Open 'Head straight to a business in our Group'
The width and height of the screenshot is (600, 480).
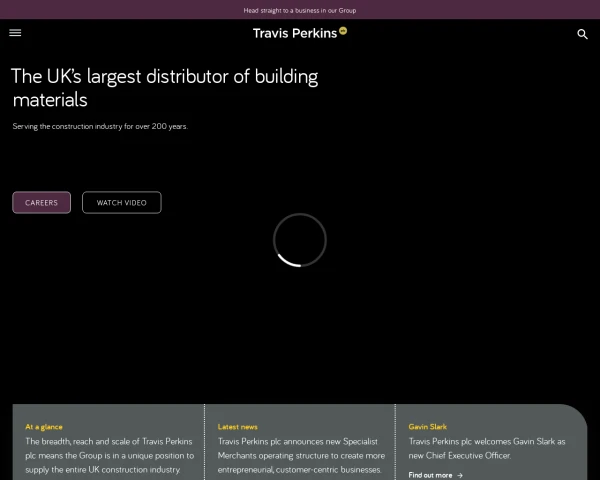[300, 10]
